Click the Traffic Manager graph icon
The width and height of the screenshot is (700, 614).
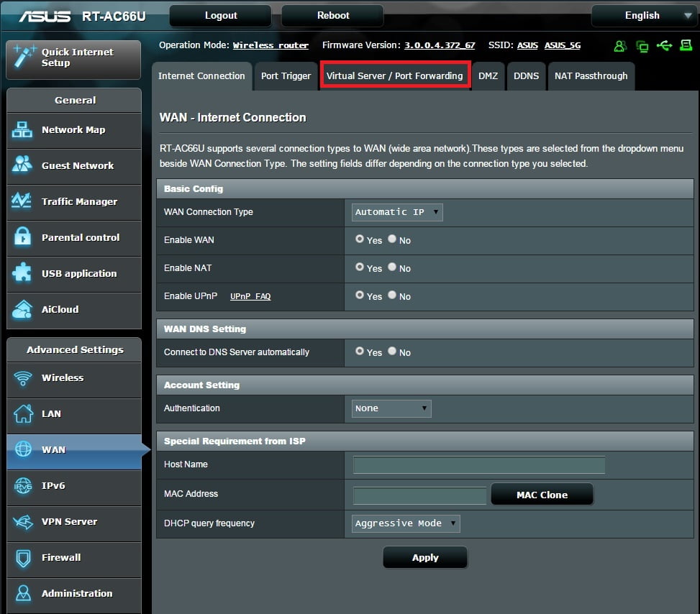coord(22,201)
